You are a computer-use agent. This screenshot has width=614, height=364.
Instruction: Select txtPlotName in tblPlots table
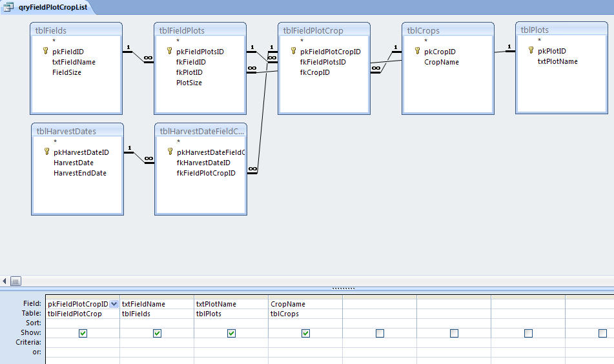557,61
